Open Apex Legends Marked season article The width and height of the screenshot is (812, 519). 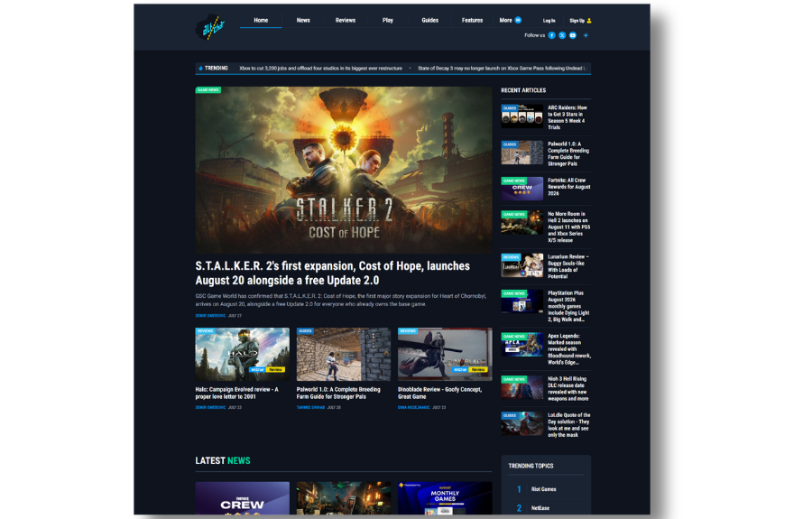pyautogui.click(x=569, y=349)
